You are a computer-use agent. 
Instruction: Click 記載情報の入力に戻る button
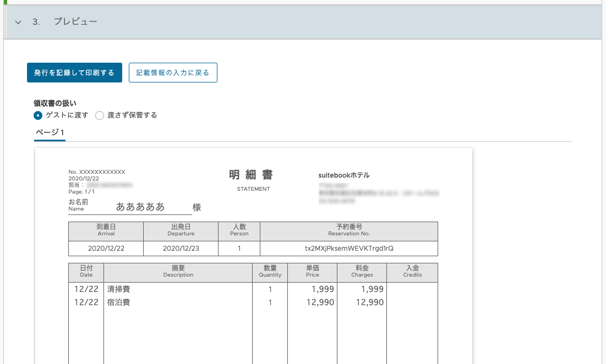[173, 73]
